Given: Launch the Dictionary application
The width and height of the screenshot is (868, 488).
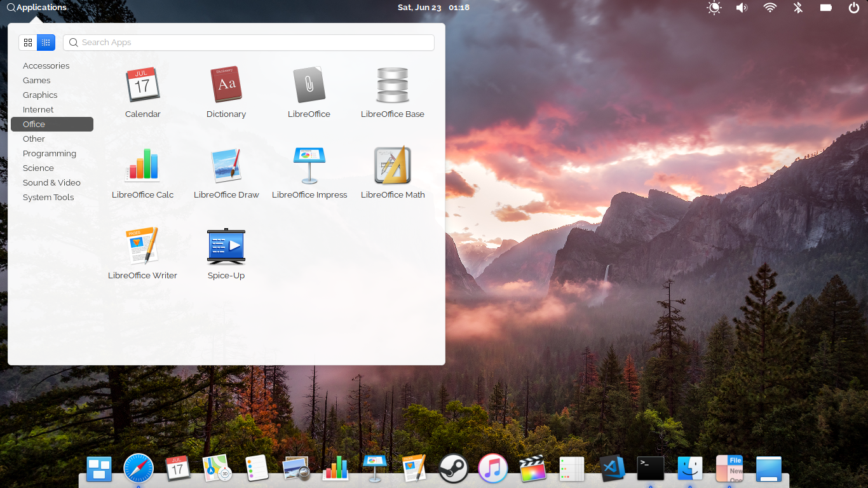Looking at the screenshot, I should [226, 93].
